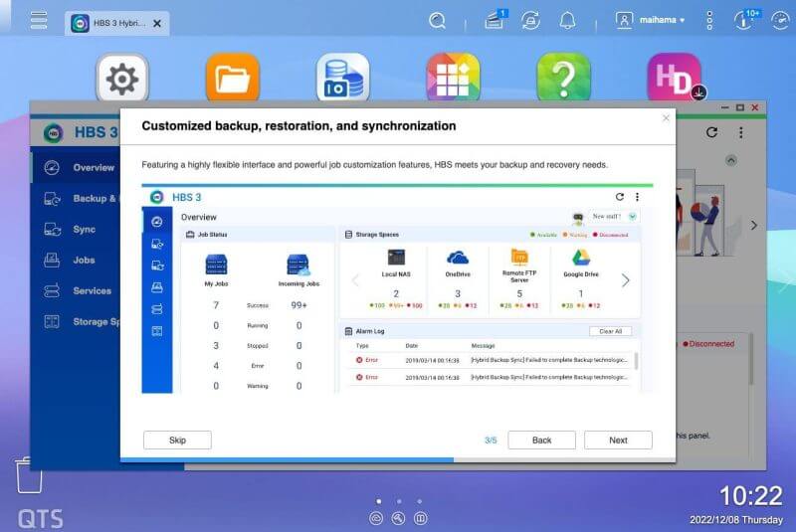Viewport: 796px width, 532px height.
Task: Select Sync in HBS 3 sidebar
Action: click(77, 230)
